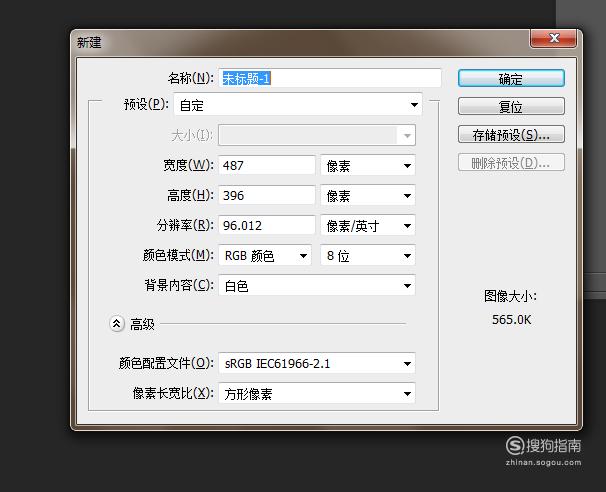Click the 名称(N): label

point(191,78)
